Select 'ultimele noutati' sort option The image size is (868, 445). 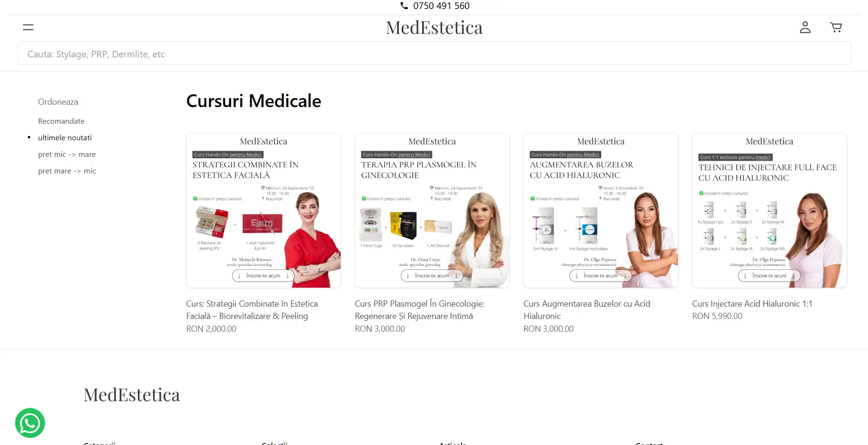[65, 137]
